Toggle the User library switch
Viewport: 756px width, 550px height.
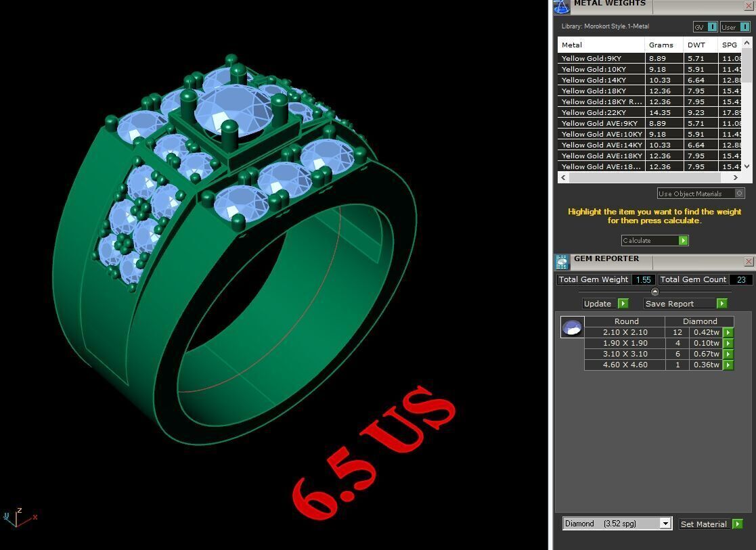(735, 27)
